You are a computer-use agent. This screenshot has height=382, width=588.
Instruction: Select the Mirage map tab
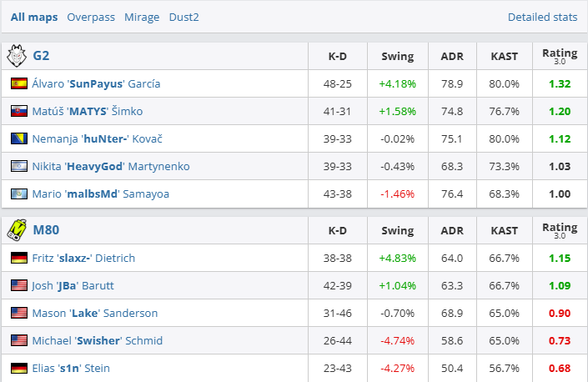coord(142,17)
